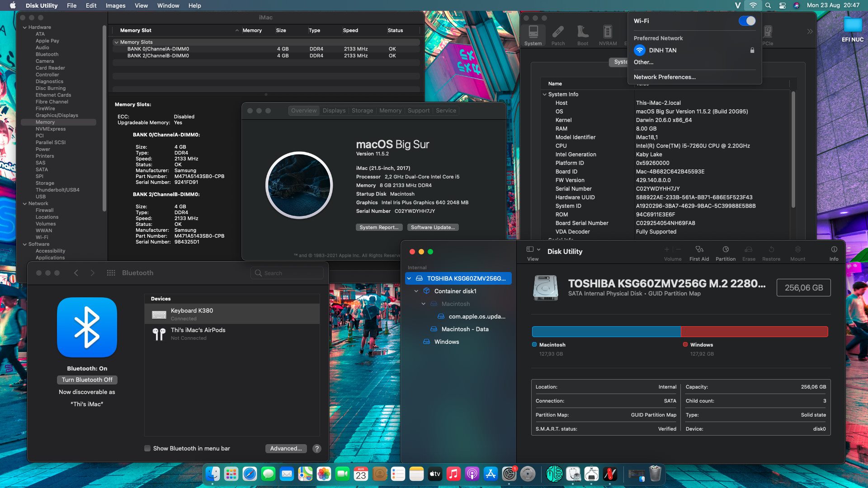Viewport: 868px width, 488px height.
Task: Enable Show Bluetooth in menu bar
Action: 147,449
